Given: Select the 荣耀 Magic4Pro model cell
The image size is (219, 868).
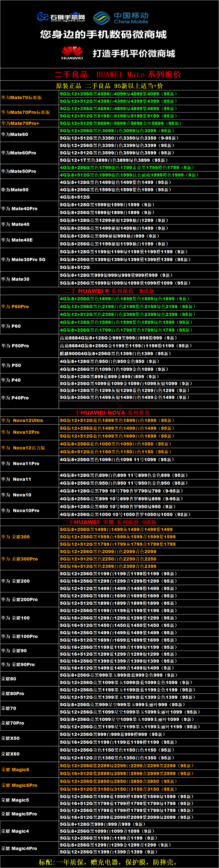Looking at the screenshot, I should click(30, 848).
